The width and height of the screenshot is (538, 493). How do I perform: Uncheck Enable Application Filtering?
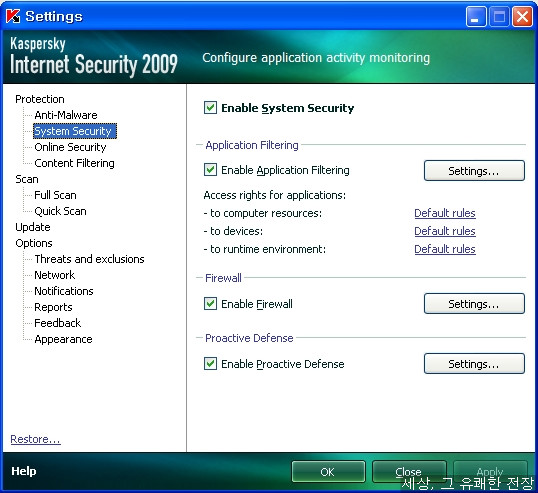[x=210, y=170]
